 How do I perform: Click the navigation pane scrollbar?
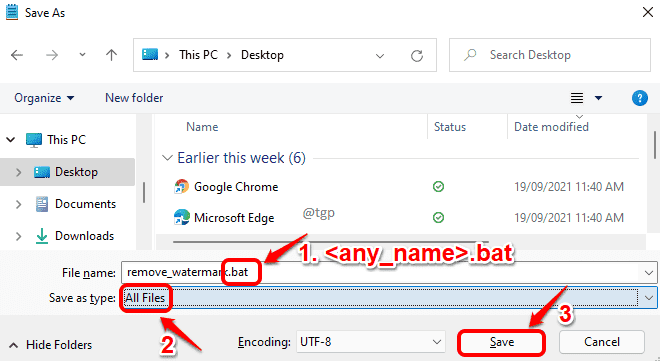(x=144, y=192)
